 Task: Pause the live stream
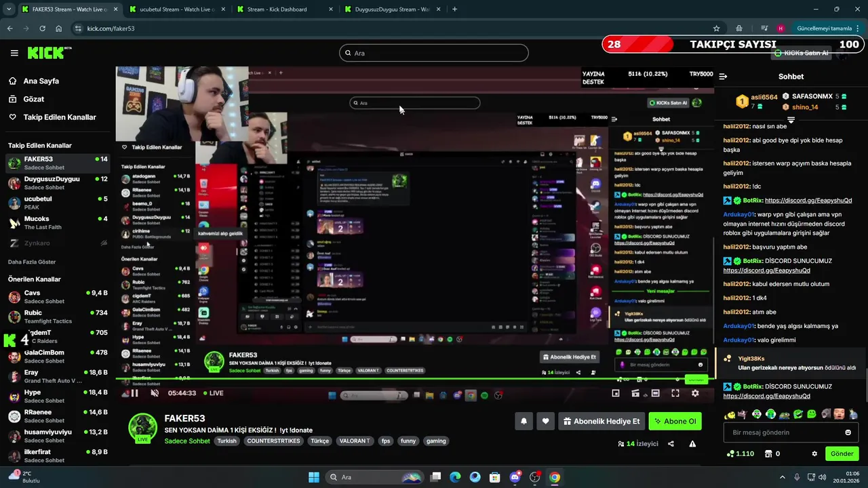(x=134, y=393)
